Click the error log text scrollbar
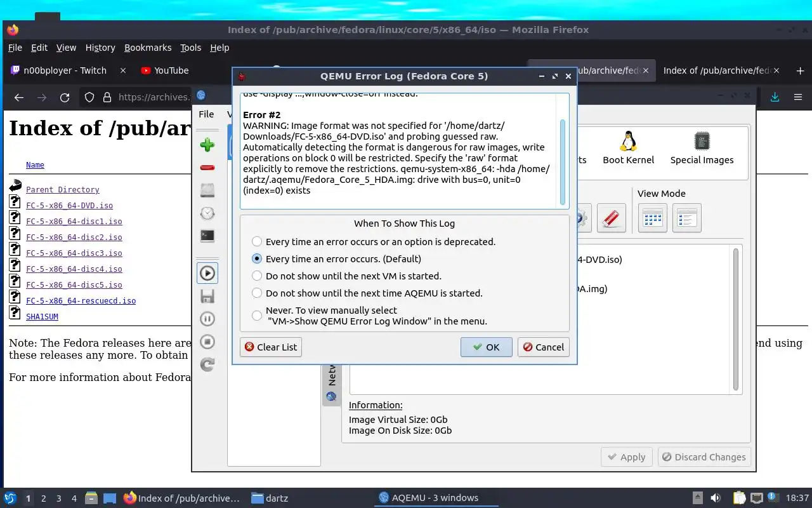812x508 pixels. 562,162
